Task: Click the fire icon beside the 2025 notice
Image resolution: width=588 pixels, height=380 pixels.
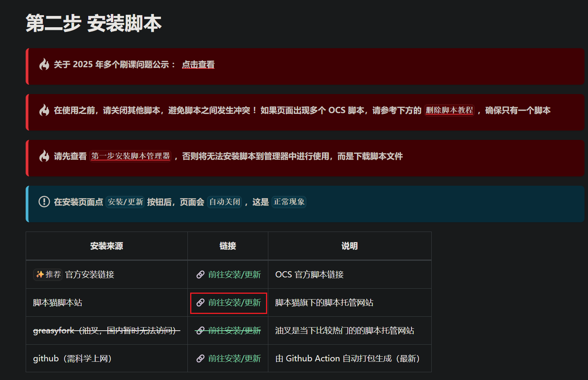Action: point(44,64)
